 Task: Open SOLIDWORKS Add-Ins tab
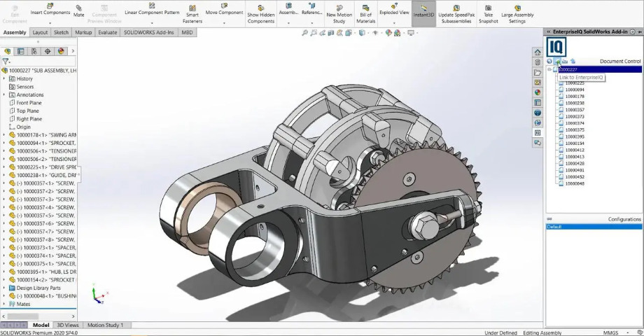(x=148, y=32)
